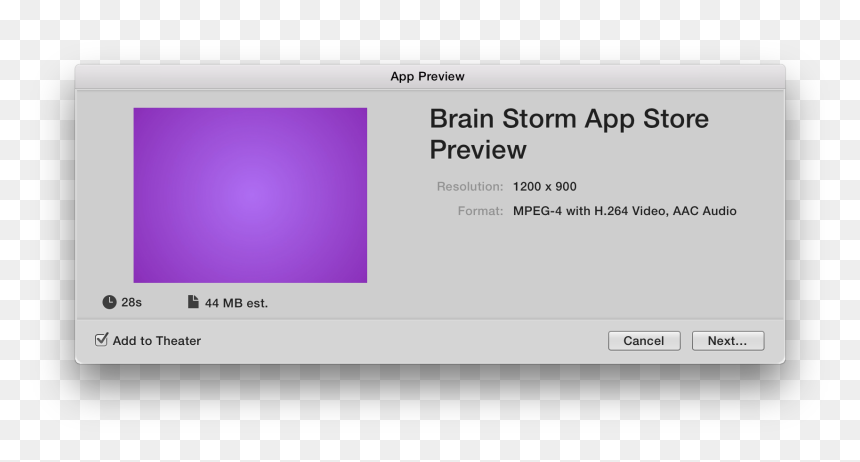Click the file size document icon
Image resolution: width=860 pixels, height=462 pixels.
[x=193, y=302]
